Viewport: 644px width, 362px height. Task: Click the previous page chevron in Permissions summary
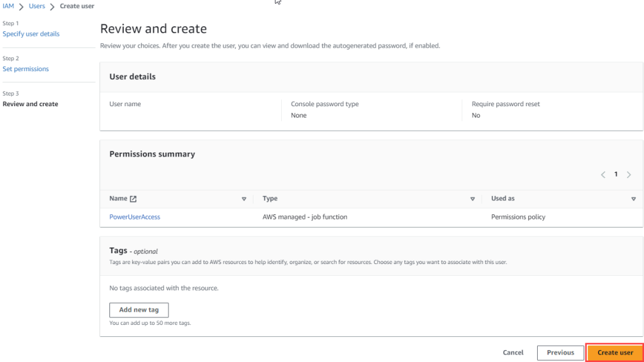coord(602,174)
